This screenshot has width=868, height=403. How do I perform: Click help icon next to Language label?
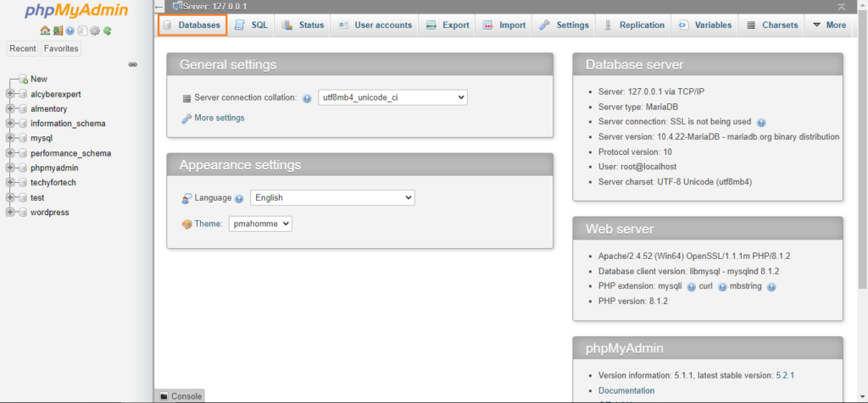click(x=239, y=198)
